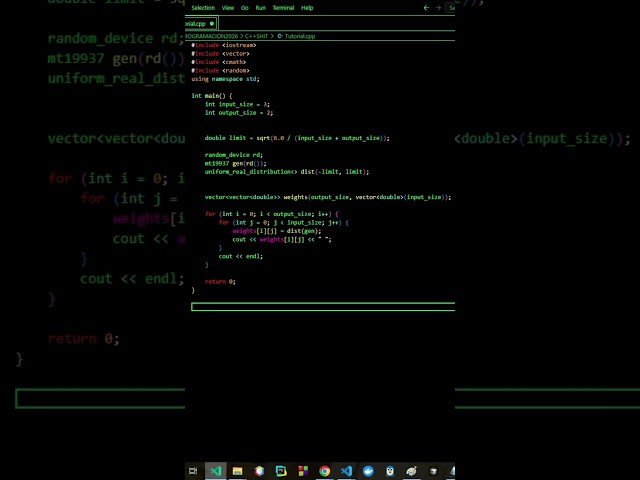Viewport: 640px width, 480px height.
Task: Open the paint palette taskbar app
Action: [x=411, y=471]
